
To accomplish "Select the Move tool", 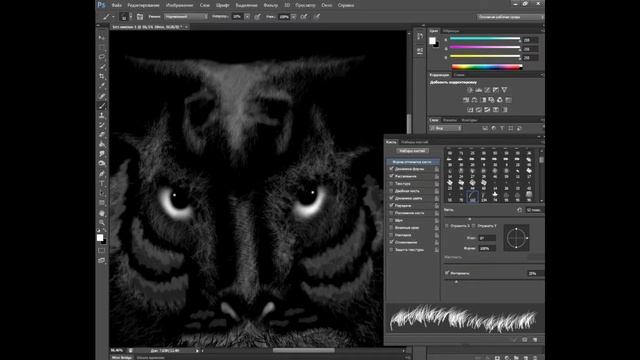I will coord(102,38).
